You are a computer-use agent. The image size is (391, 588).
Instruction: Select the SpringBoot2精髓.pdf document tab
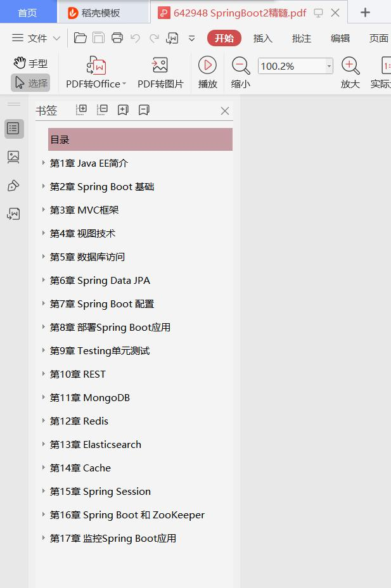pyautogui.click(x=240, y=13)
